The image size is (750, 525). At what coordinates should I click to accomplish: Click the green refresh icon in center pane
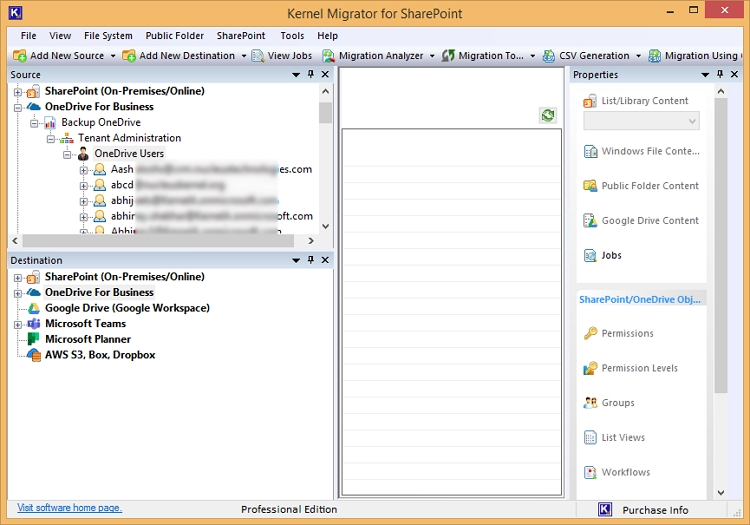548,116
